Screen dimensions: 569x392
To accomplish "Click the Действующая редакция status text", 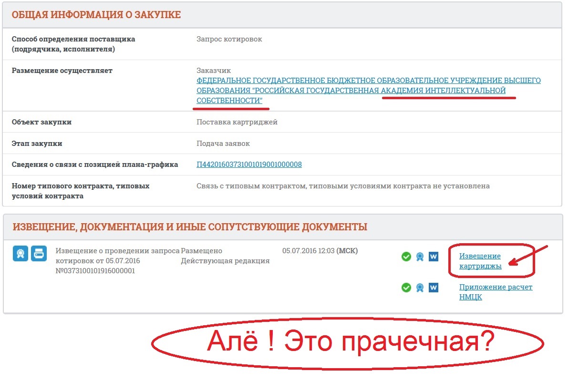I will tap(225, 261).
